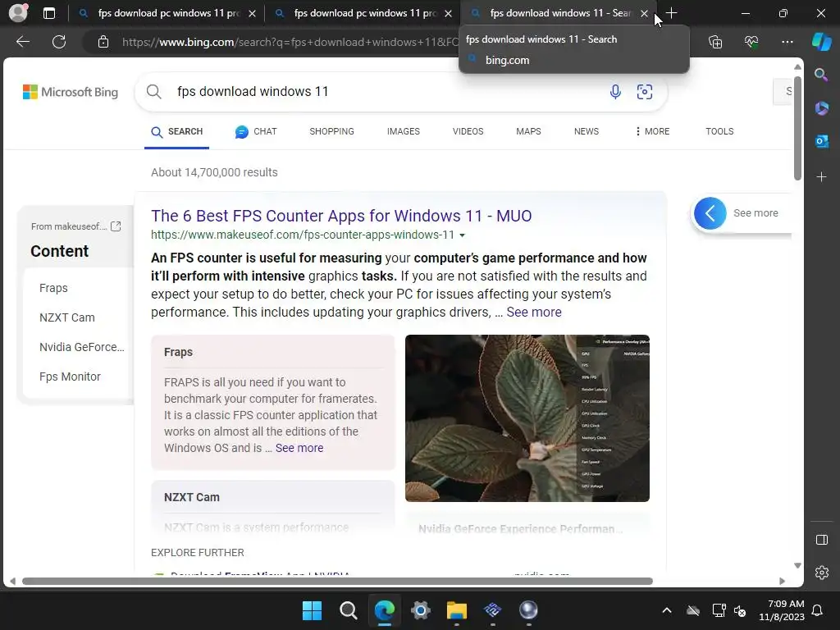Open the VIDEOS results tab
Image resolution: width=840 pixels, height=630 pixels.
click(468, 132)
